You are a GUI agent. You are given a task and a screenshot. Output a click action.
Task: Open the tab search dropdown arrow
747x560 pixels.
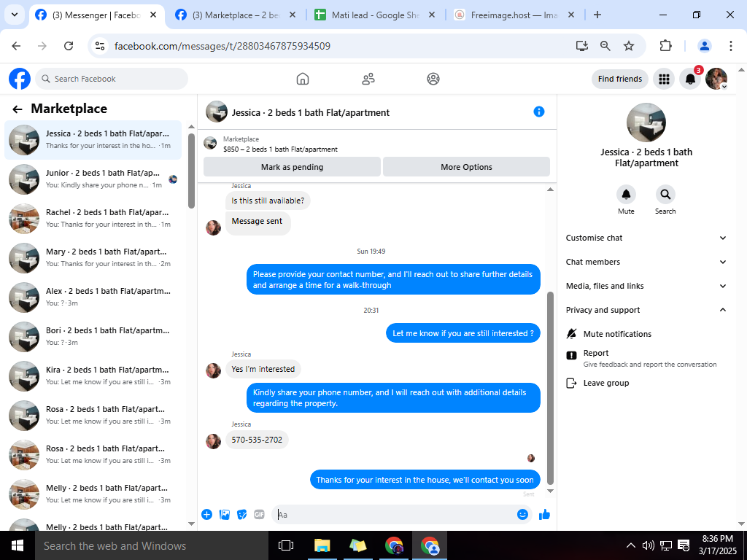[15, 15]
